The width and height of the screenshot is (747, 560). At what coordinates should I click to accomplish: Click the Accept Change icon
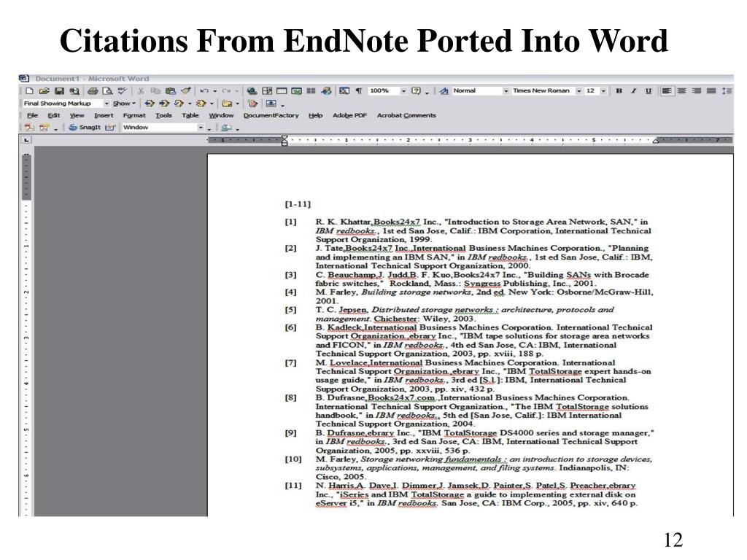[179, 104]
